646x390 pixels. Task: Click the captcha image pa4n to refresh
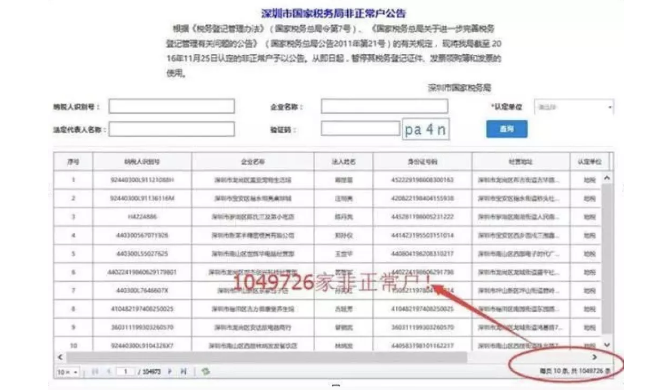[x=426, y=129]
